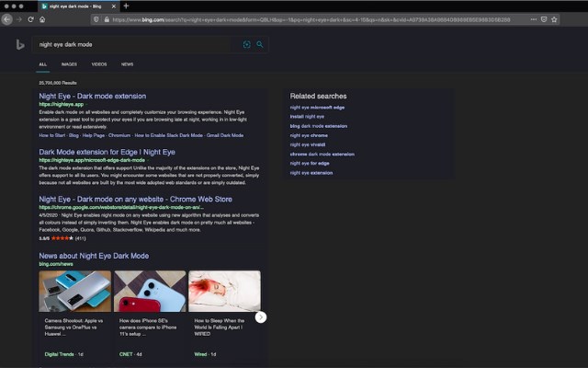Viewport: 588px width, 368px height.
Task: Submit search with magnifier icon
Action: [259, 45]
